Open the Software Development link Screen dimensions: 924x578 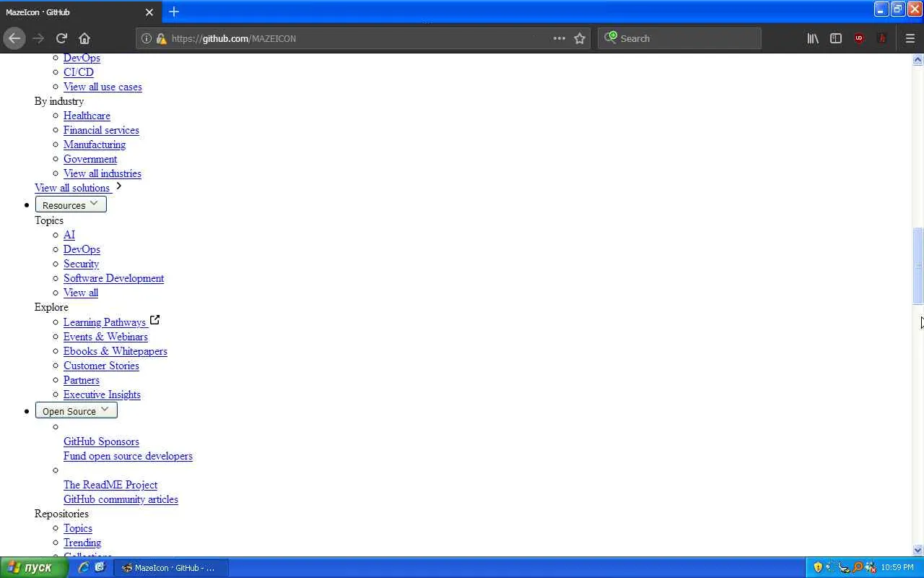tap(113, 278)
